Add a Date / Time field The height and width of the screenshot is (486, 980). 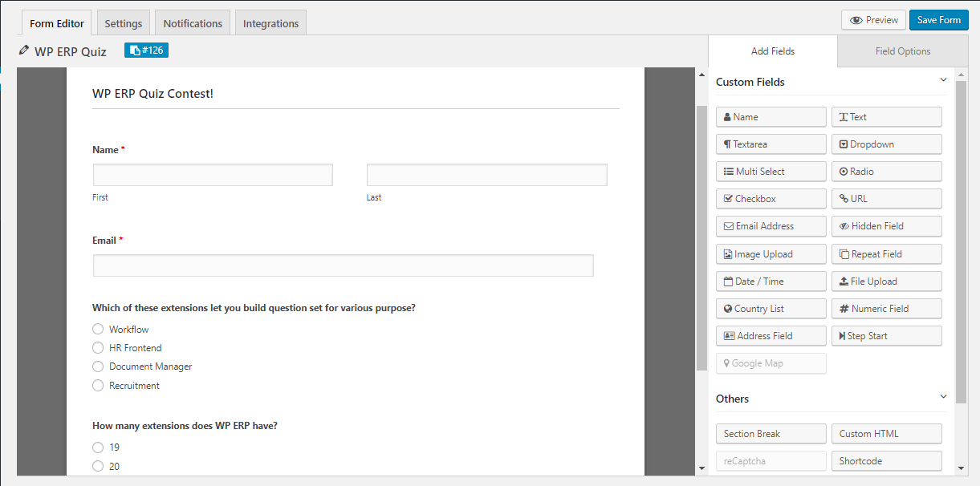(x=771, y=281)
